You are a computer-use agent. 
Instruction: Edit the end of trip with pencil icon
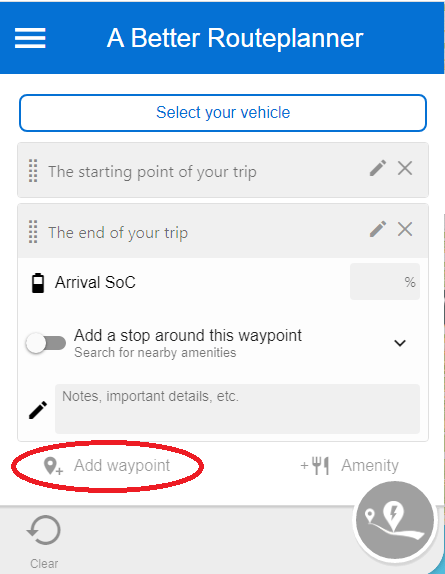point(378,229)
